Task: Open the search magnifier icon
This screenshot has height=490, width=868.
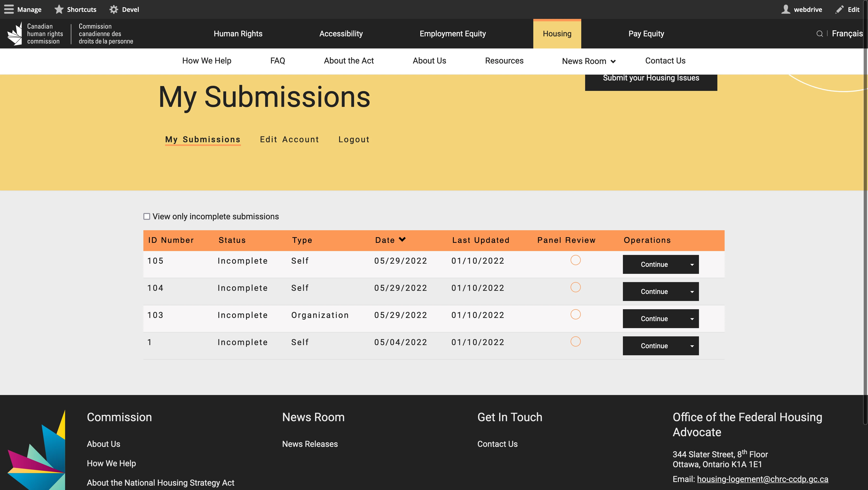Action: [820, 33]
